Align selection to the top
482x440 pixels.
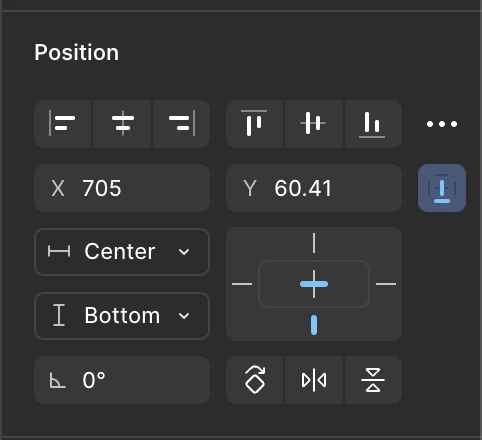(x=254, y=124)
